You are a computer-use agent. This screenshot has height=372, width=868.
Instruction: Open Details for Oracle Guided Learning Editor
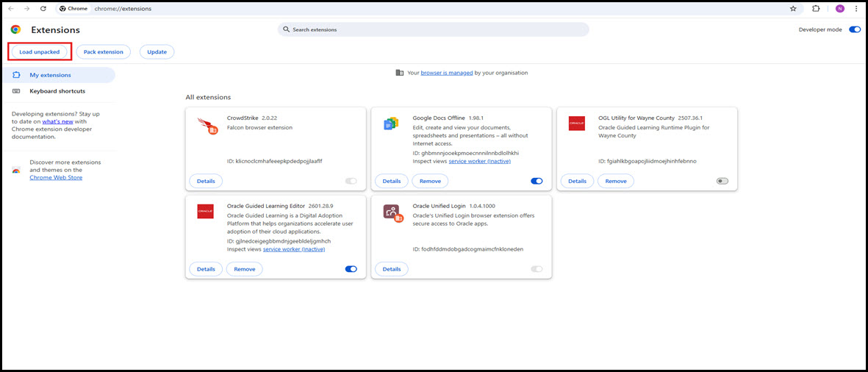pos(206,269)
